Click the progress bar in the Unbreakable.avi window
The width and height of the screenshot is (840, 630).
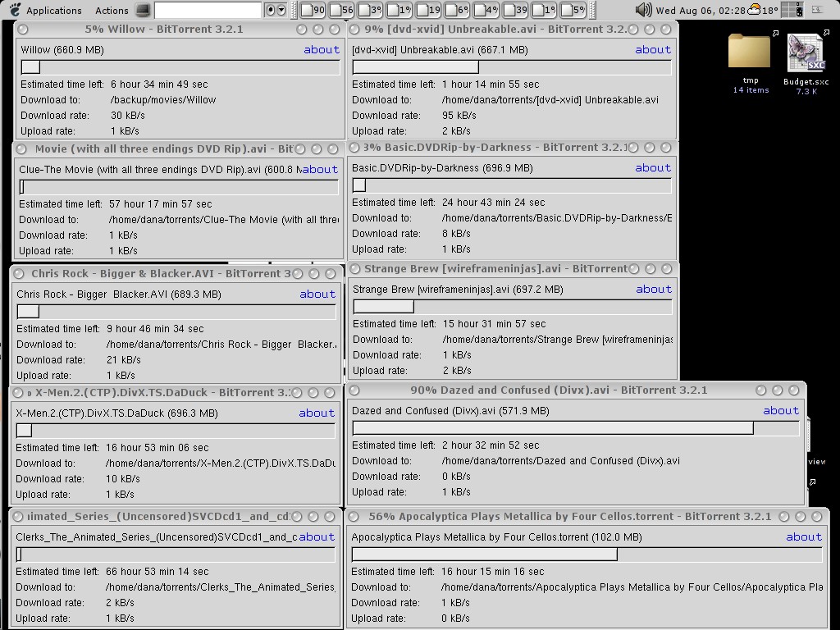click(512, 67)
